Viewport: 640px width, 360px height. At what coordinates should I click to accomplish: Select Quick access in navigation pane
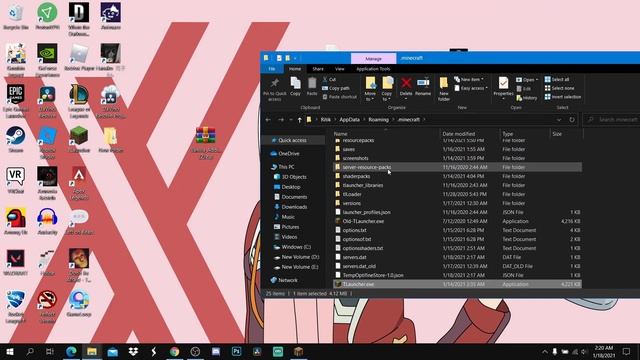292,140
